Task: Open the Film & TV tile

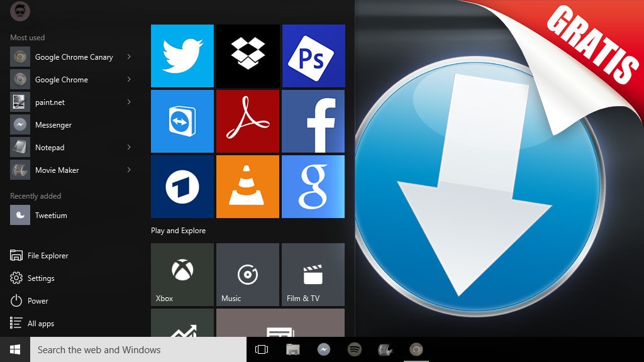Action: click(x=313, y=274)
